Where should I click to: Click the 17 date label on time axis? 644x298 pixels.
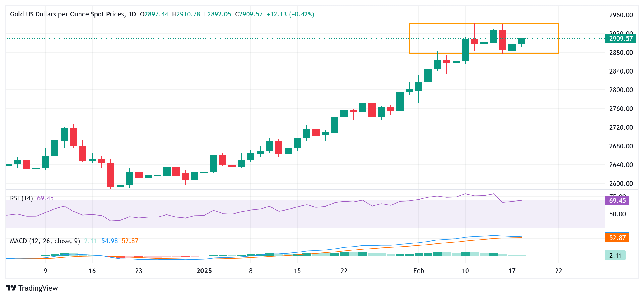512,271
